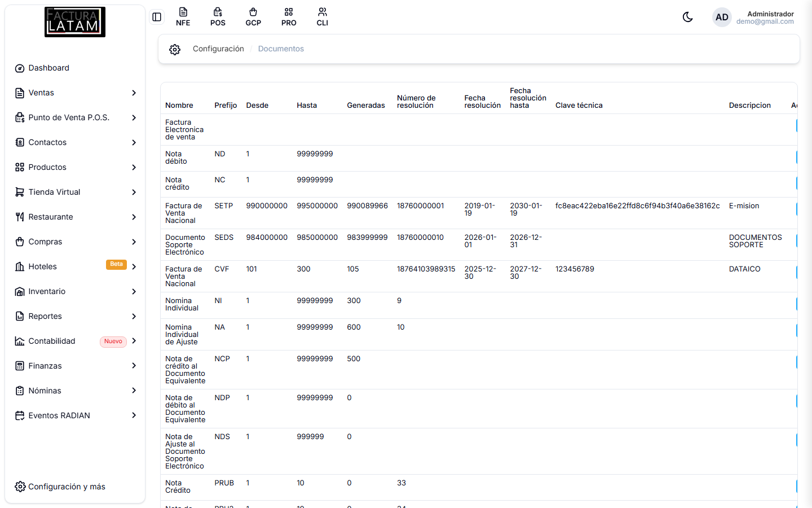Click the Ventas document icon
The image size is (812, 508).
click(x=20, y=93)
